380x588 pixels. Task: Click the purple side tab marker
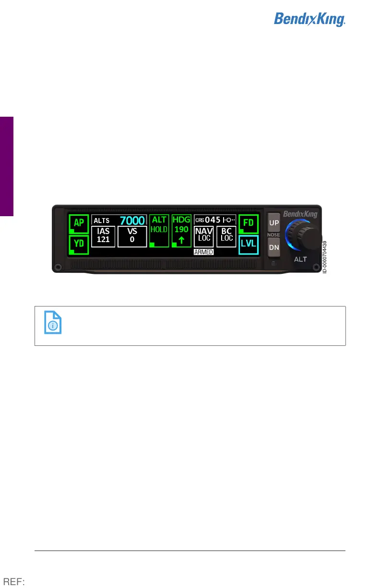coord(7,166)
